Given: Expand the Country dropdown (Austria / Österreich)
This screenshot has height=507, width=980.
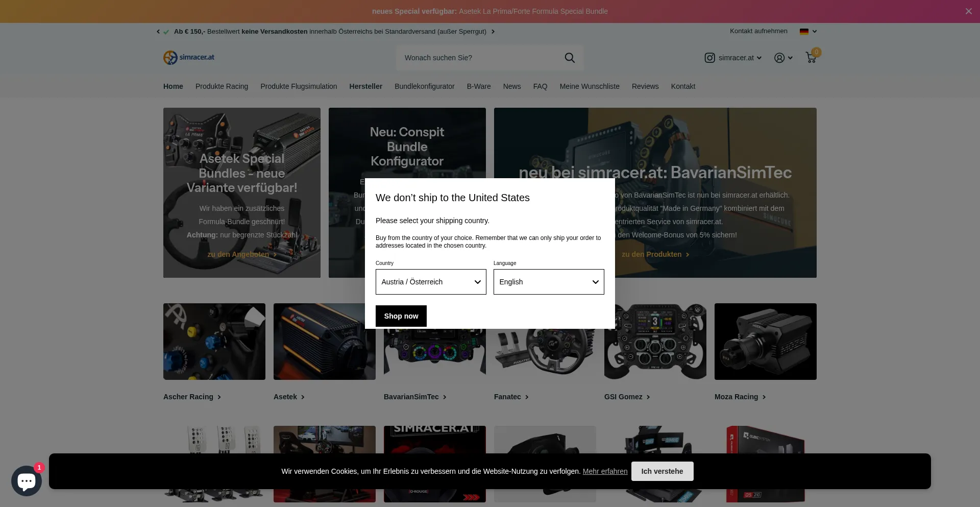Looking at the screenshot, I should 431,282.
